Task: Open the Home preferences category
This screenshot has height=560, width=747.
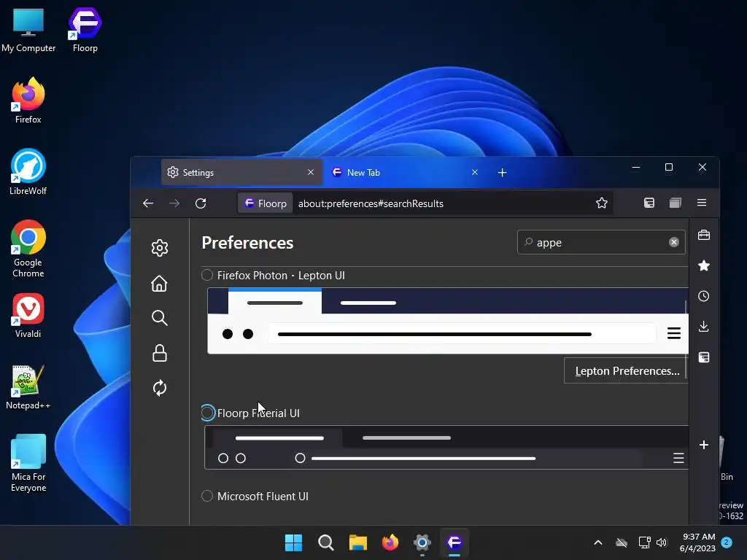Action: click(160, 284)
